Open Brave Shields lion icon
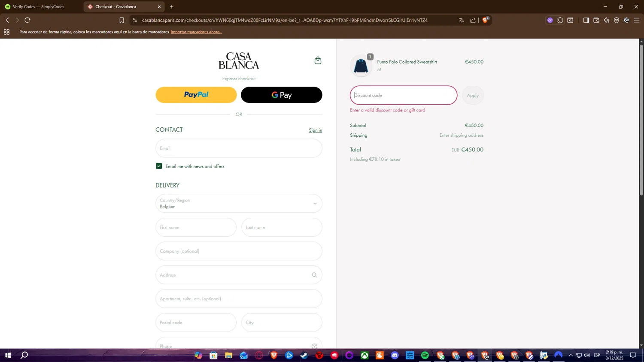The image size is (644, 362). point(486,20)
